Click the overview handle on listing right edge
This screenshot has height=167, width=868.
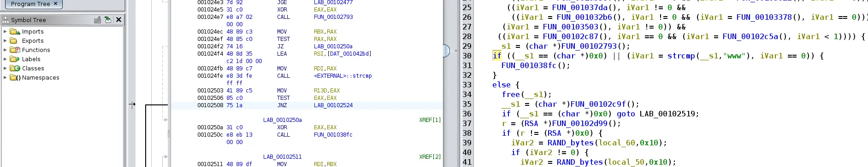[446, 51]
